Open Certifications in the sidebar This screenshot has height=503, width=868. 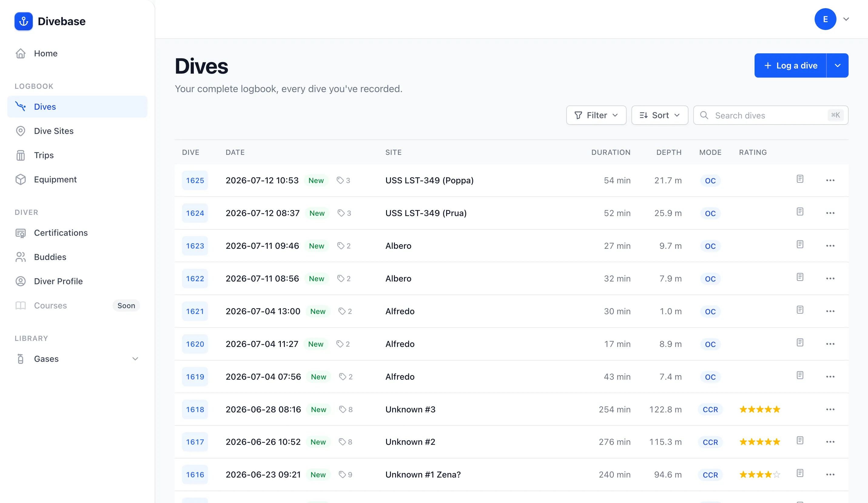pos(77,233)
